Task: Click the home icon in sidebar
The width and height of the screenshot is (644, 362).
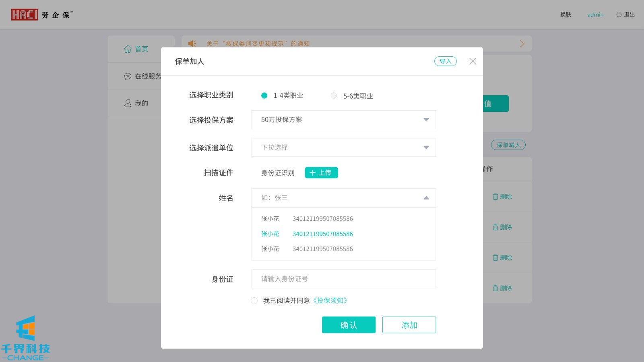Action: 128,49
